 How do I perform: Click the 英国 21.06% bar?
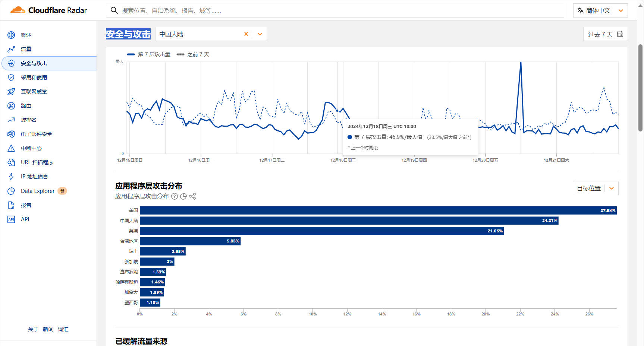(x=322, y=231)
